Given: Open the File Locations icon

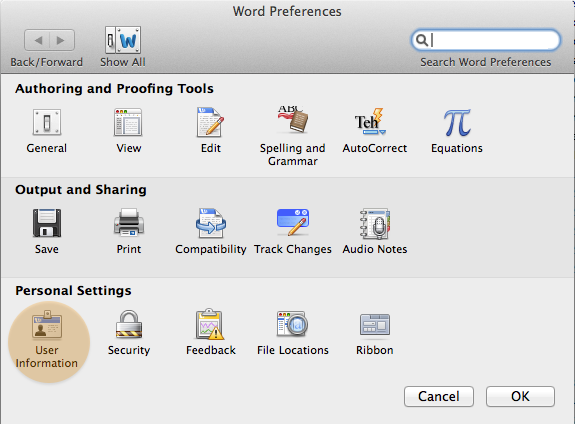Looking at the screenshot, I should click(292, 324).
